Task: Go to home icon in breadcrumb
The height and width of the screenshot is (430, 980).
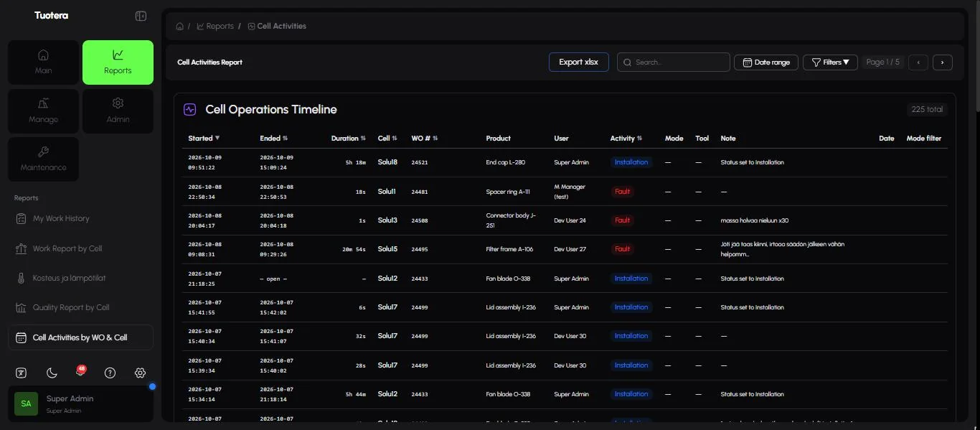Action: coord(180,26)
